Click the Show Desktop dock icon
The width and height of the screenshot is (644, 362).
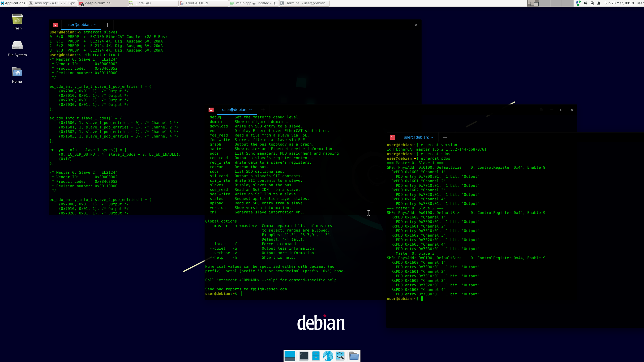[290, 356]
